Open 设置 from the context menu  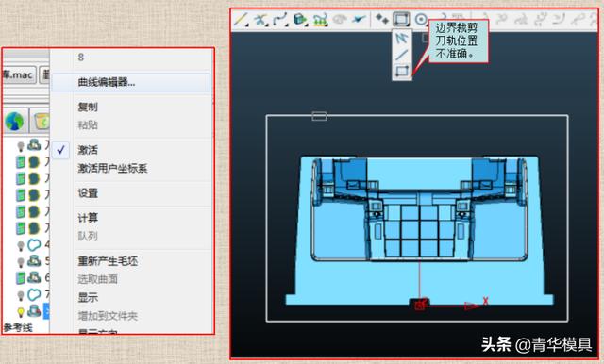point(88,192)
